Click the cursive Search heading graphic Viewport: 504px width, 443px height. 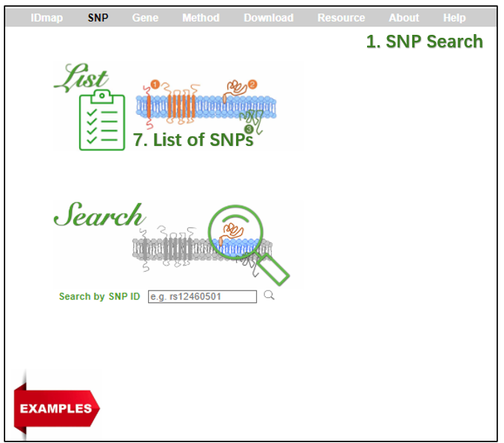(x=98, y=216)
